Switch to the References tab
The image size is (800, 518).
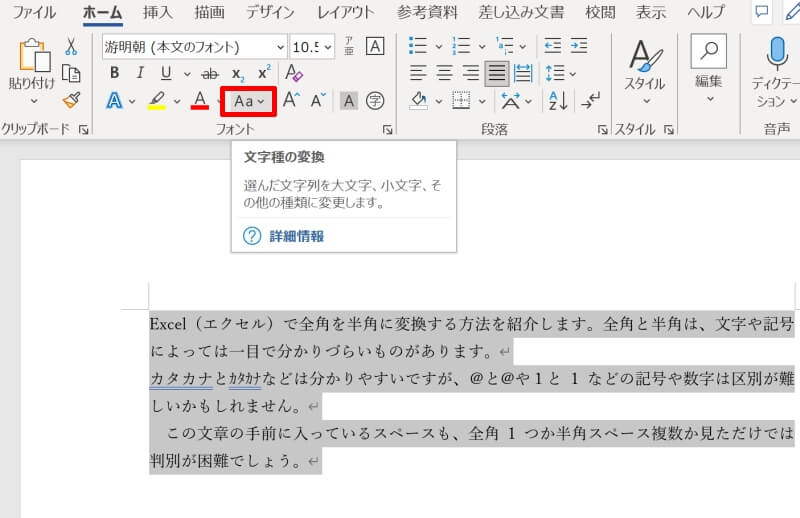point(427,12)
